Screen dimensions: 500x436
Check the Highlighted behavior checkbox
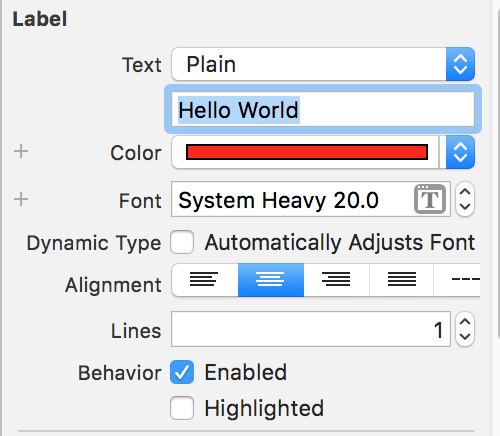tap(182, 408)
